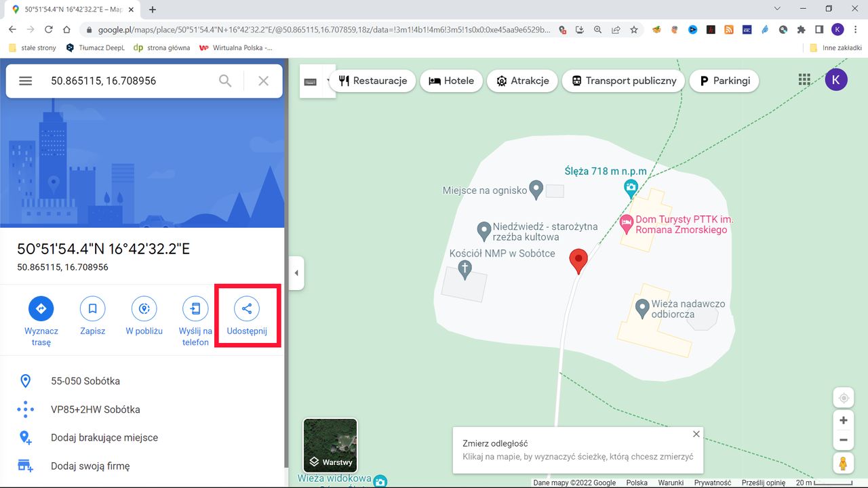The width and height of the screenshot is (868, 488).
Task: Switch to Restauracje category
Action: click(373, 80)
